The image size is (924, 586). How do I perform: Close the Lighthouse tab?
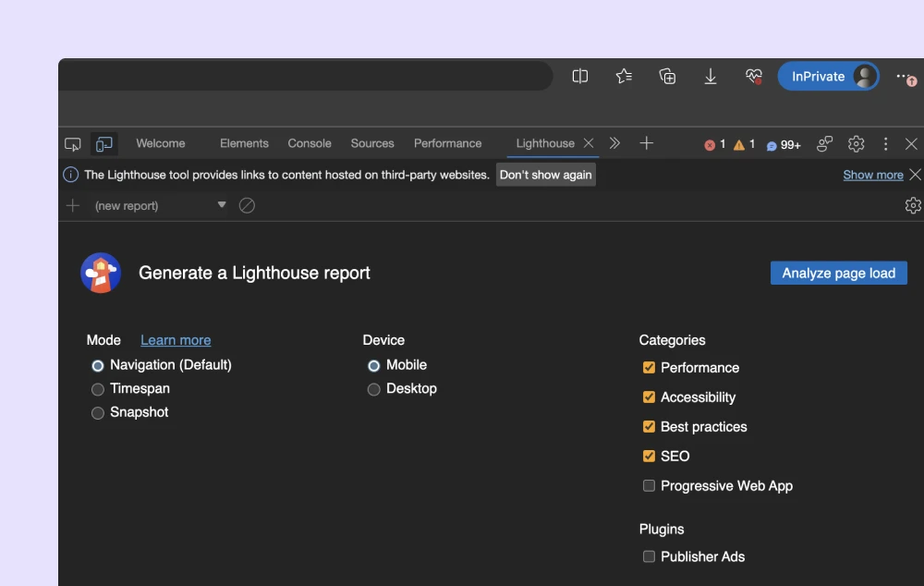pos(588,143)
